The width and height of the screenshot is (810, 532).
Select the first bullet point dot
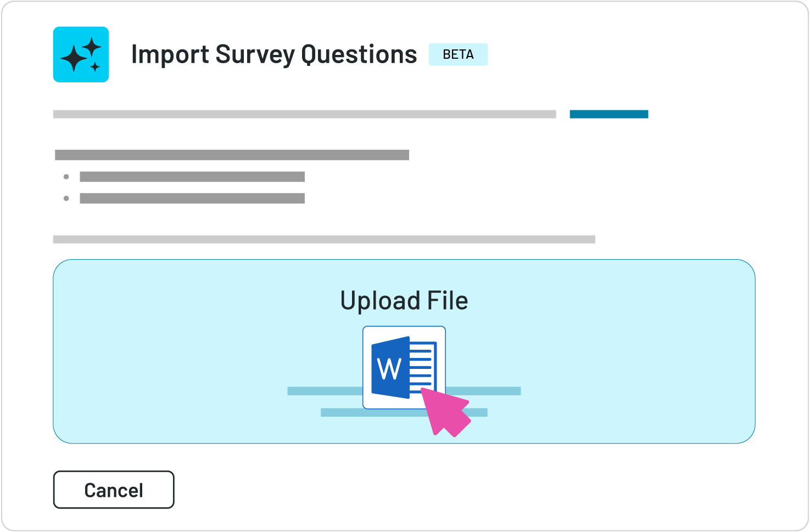(66, 177)
